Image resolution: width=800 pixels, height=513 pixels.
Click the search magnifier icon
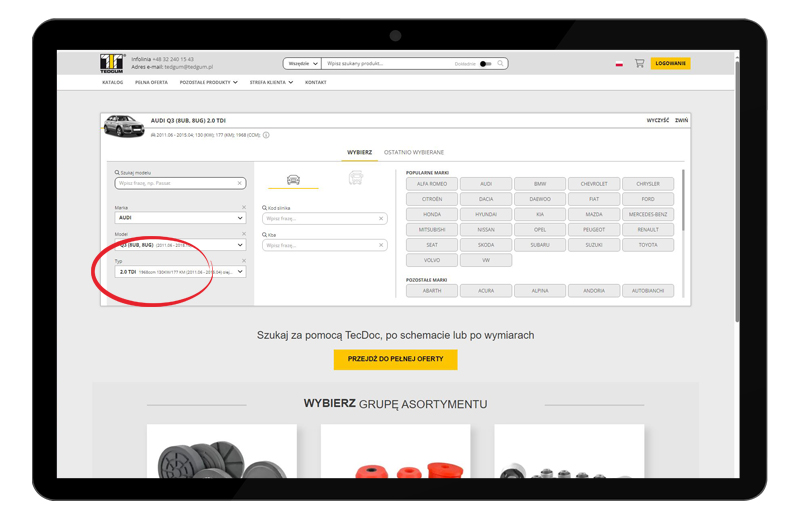click(501, 63)
